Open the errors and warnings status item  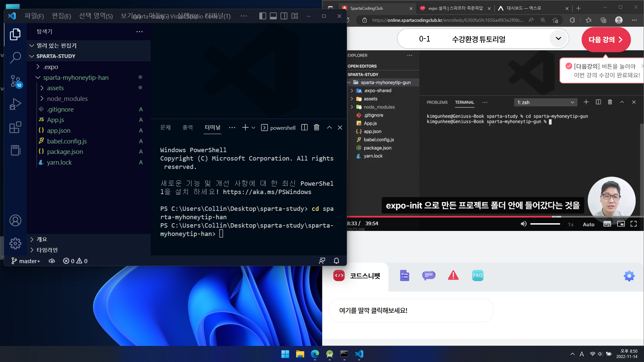pyautogui.click(x=75, y=261)
